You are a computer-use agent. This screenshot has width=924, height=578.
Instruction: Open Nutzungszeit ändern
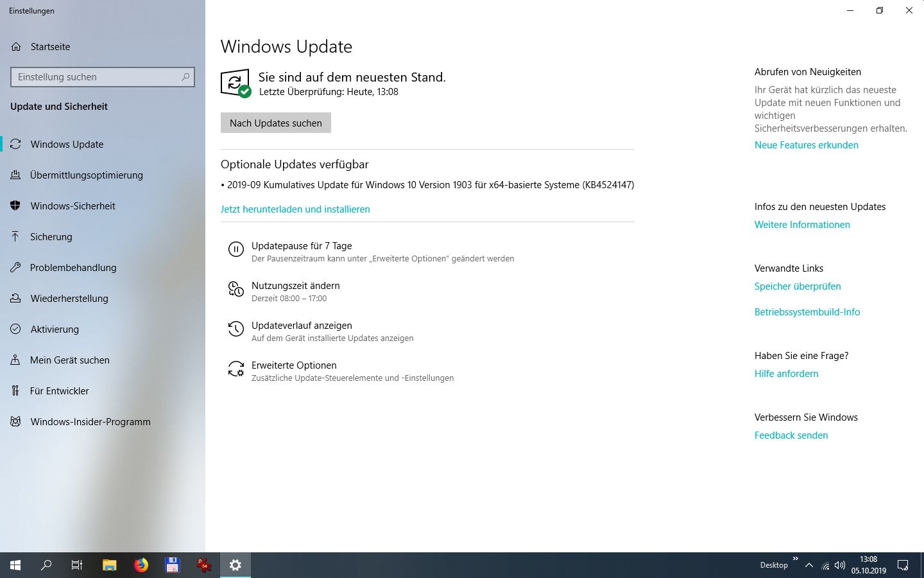pos(296,286)
